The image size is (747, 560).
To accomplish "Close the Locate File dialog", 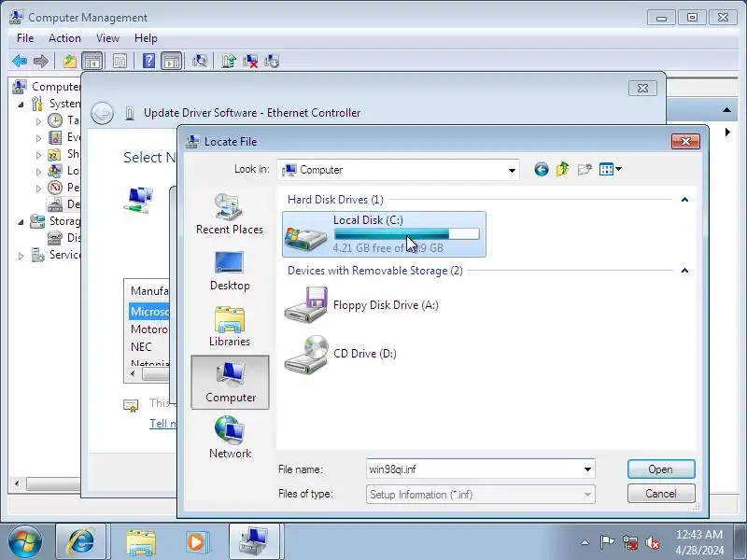I will click(x=685, y=141).
